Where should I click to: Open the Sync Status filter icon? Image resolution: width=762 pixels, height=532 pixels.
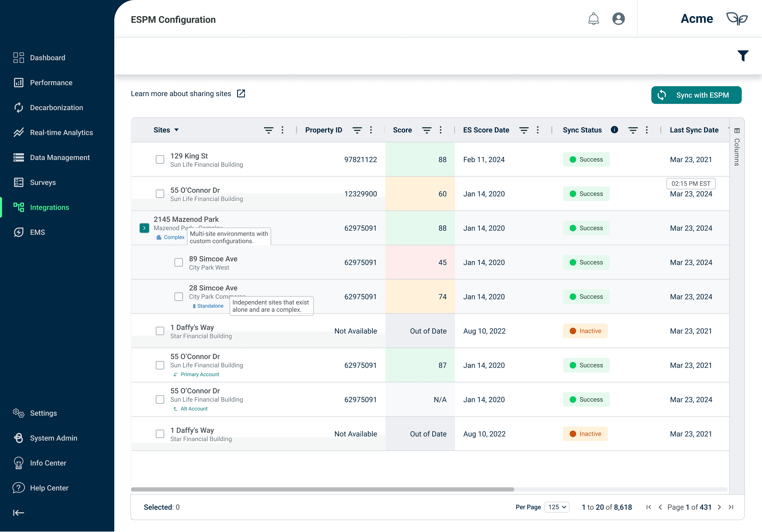click(x=633, y=130)
